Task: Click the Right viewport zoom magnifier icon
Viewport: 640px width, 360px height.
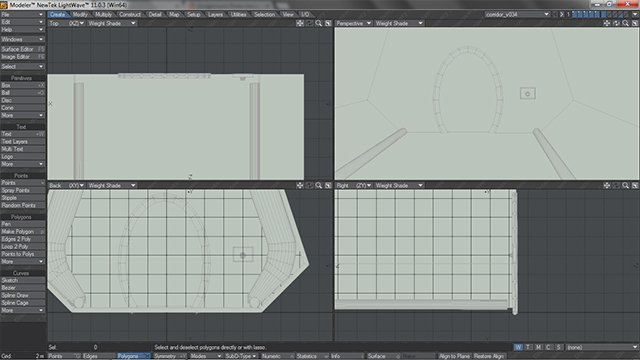Action: (x=626, y=185)
